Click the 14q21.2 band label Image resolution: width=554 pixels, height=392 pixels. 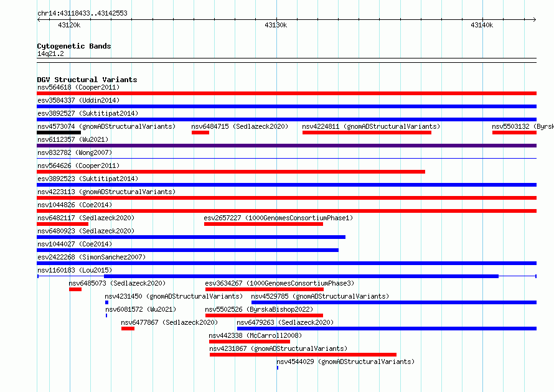[x=50, y=54]
